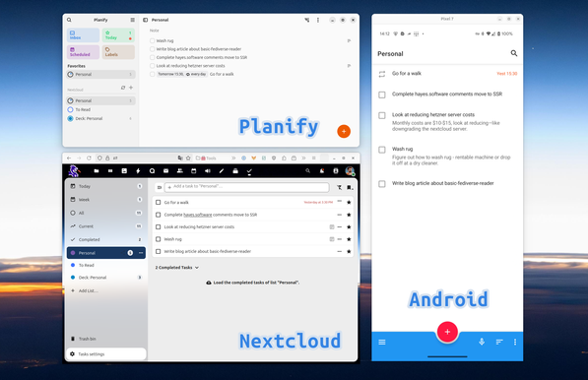
Task: Tap the microphone voice input on Android
Action: coord(482,342)
